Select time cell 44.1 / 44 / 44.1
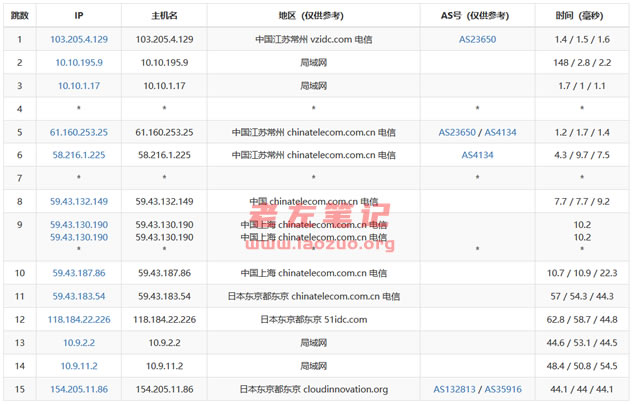This screenshot has width=632, height=404. pos(582,389)
